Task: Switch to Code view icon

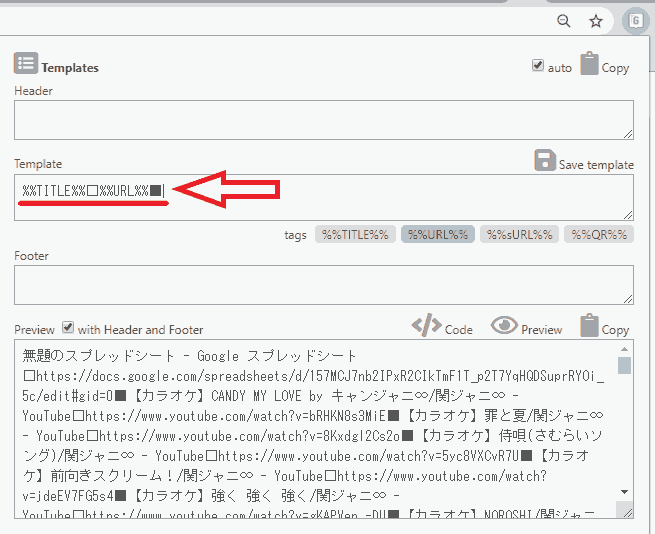Action: coord(427,325)
